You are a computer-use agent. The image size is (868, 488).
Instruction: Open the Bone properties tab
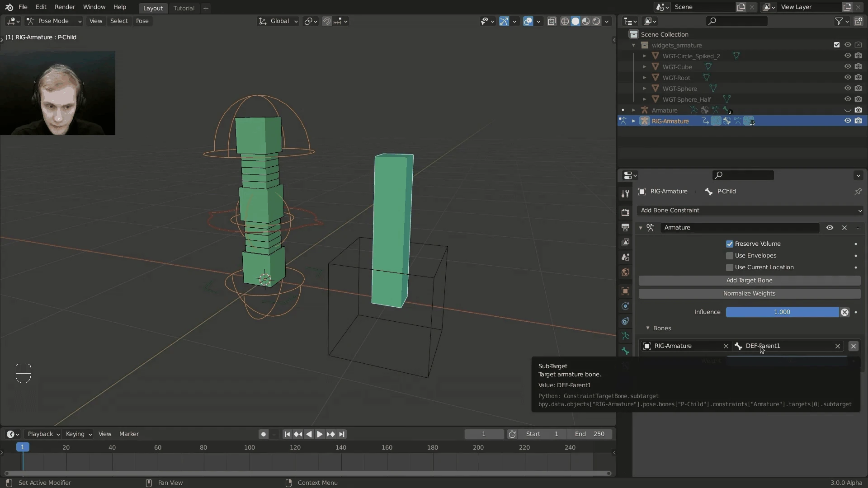coord(625,351)
